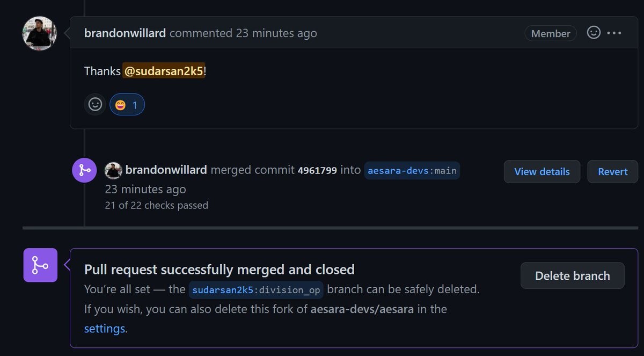The height and width of the screenshot is (356, 644).
Task: Open emoji reaction picker in comment header
Action: 594,33
